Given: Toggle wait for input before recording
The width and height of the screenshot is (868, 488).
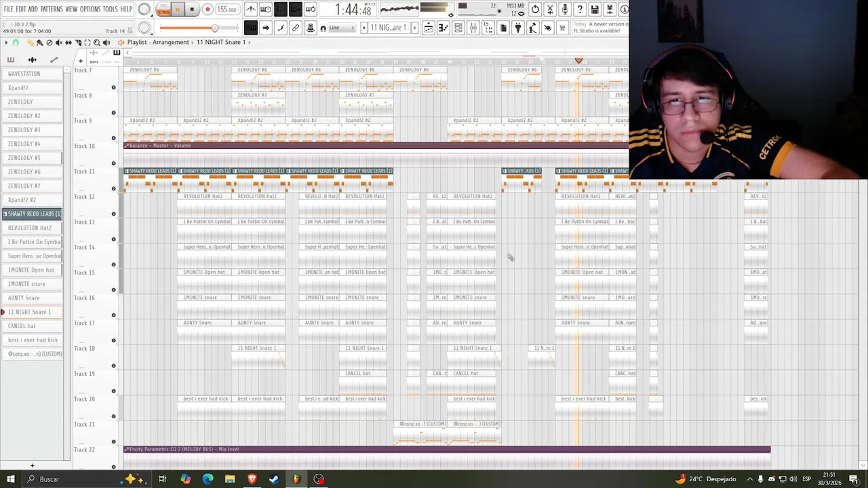Looking at the screenshot, I should coord(266,9).
